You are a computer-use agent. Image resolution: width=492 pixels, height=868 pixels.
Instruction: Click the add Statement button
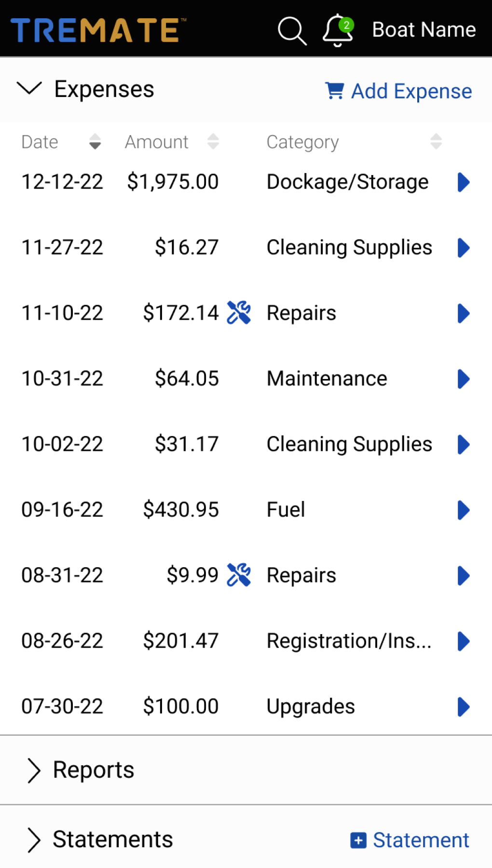click(410, 840)
